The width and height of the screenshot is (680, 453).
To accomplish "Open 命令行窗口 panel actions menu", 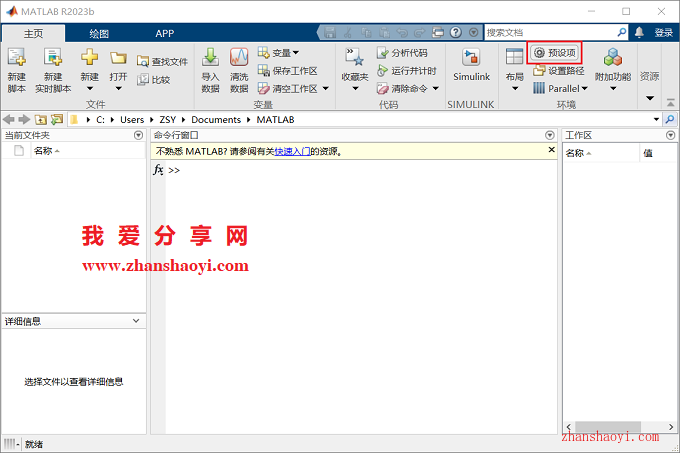I will 549,135.
